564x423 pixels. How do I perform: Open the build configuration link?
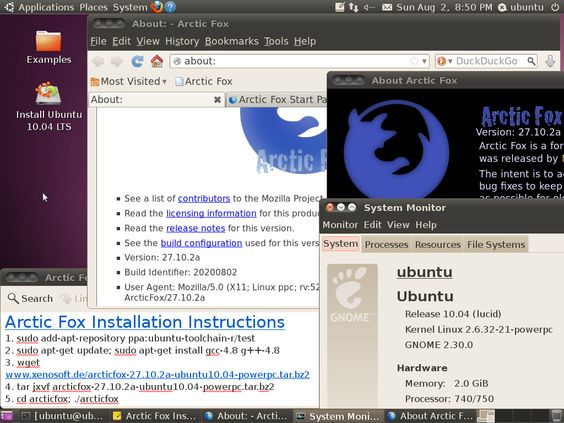click(x=201, y=243)
